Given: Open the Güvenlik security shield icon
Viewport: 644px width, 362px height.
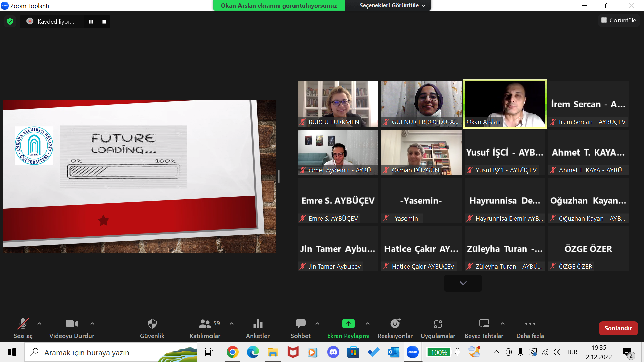Looking at the screenshot, I should point(152,324).
